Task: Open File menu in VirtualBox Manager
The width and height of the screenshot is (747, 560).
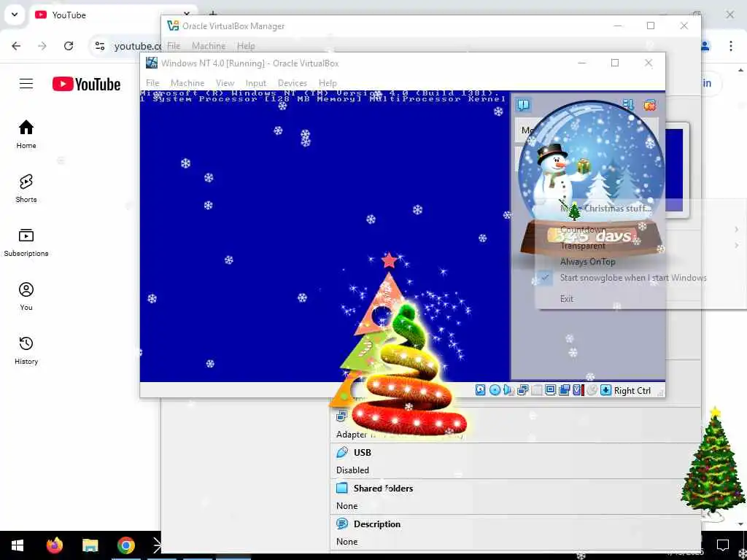Action: click(x=174, y=46)
